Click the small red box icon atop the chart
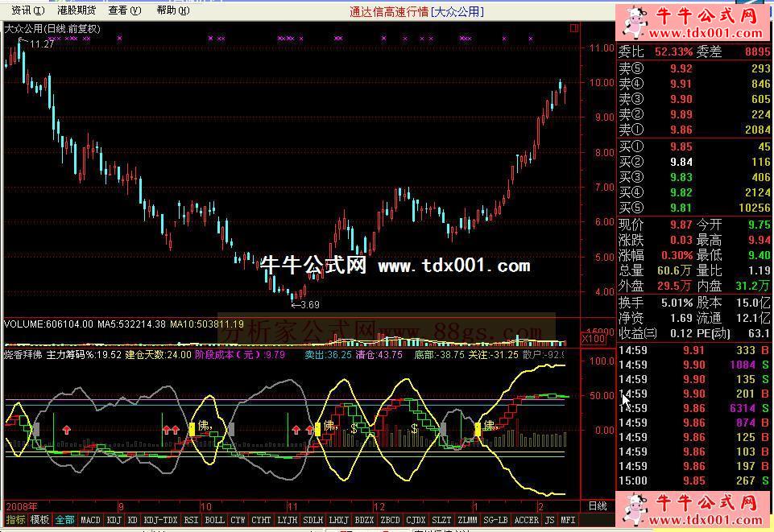774x532 pixels. click(x=574, y=28)
